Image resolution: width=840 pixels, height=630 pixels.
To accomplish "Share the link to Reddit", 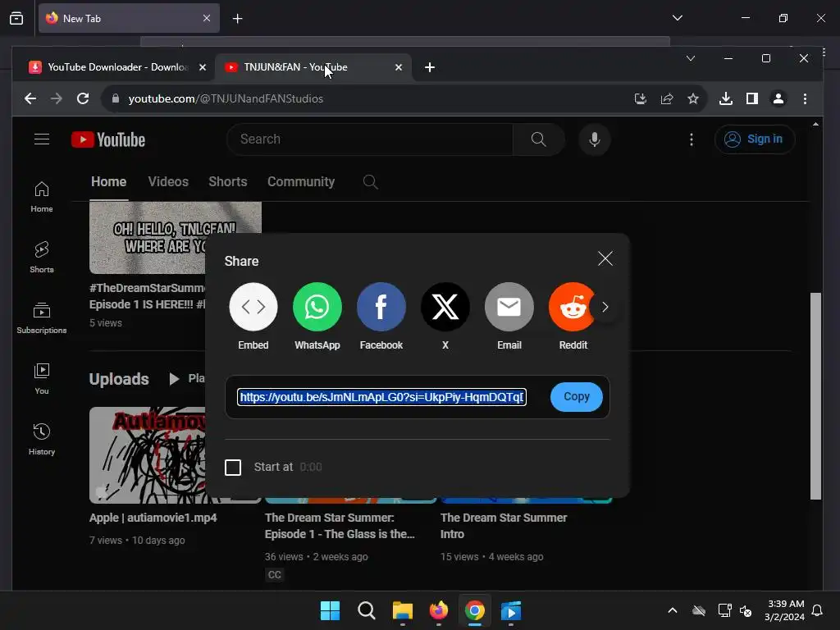I will click(572, 307).
